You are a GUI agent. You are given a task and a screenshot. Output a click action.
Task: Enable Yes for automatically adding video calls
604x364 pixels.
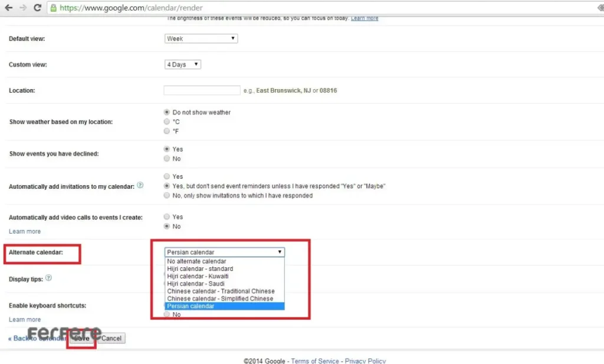point(167,217)
